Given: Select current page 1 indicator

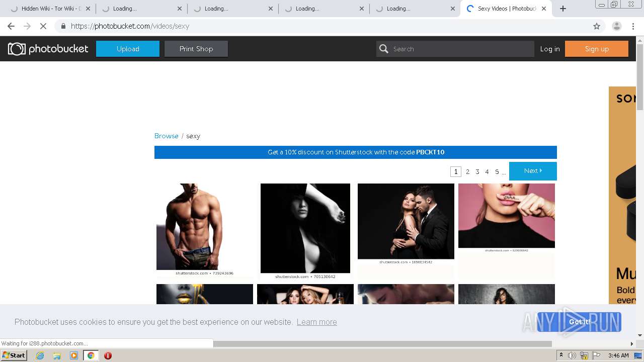Looking at the screenshot, I should pos(456,171).
